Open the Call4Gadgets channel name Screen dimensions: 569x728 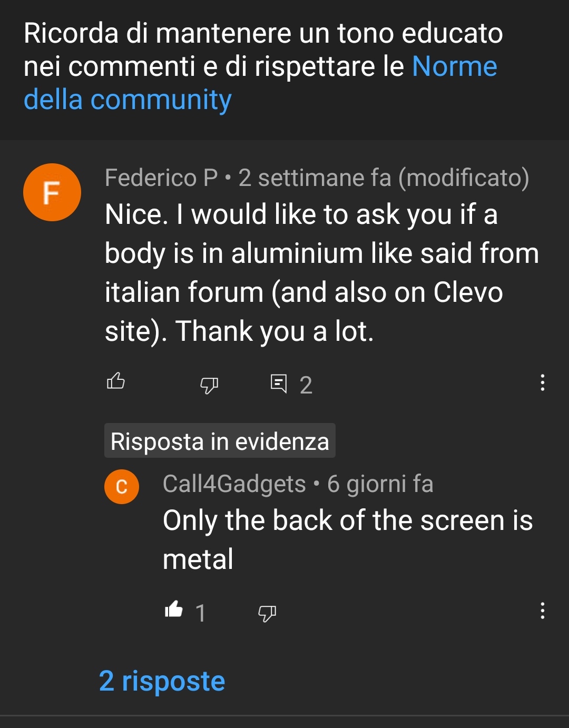click(234, 484)
